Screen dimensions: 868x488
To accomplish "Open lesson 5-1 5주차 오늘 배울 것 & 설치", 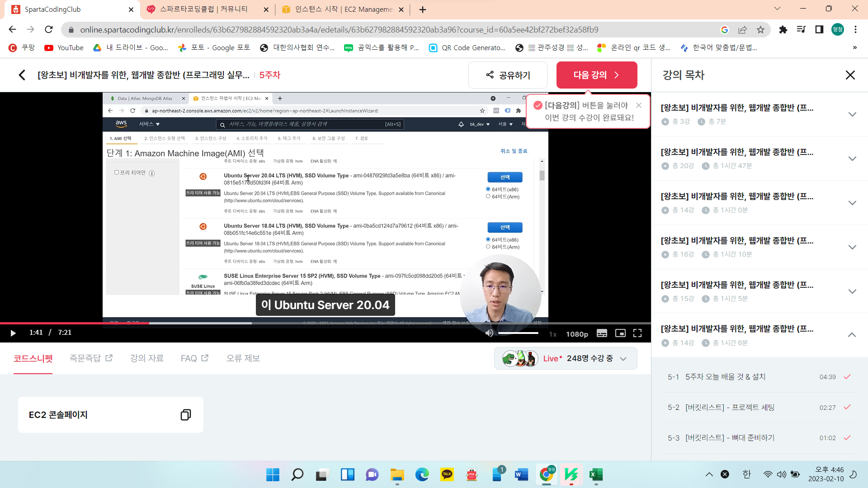I will point(759,377).
